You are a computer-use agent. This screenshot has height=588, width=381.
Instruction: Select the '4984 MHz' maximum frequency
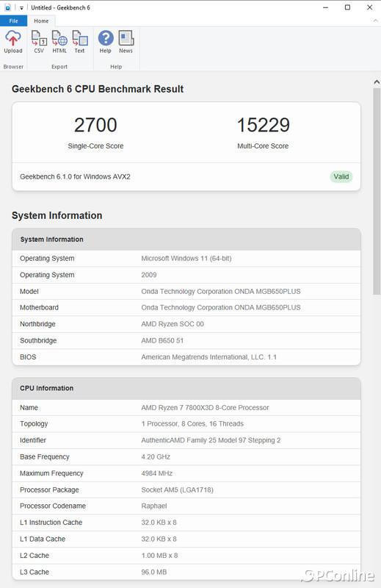coord(156,473)
